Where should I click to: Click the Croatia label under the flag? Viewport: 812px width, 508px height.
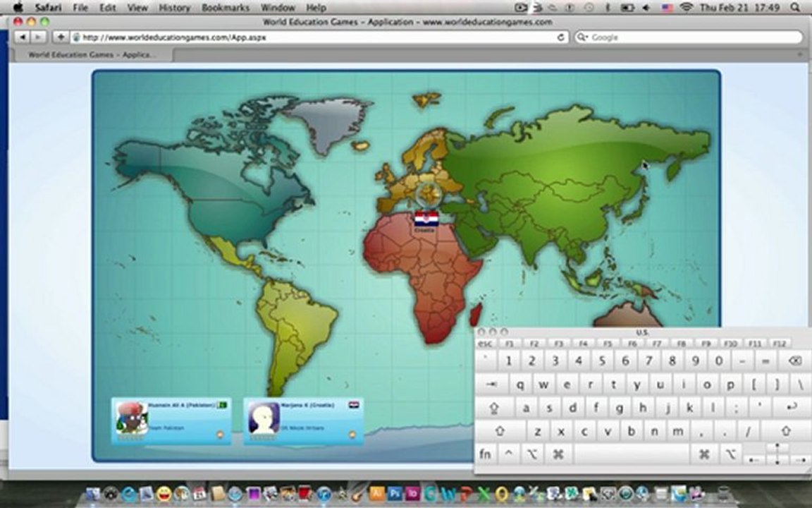pyautogui.click(x=424, y=229)
